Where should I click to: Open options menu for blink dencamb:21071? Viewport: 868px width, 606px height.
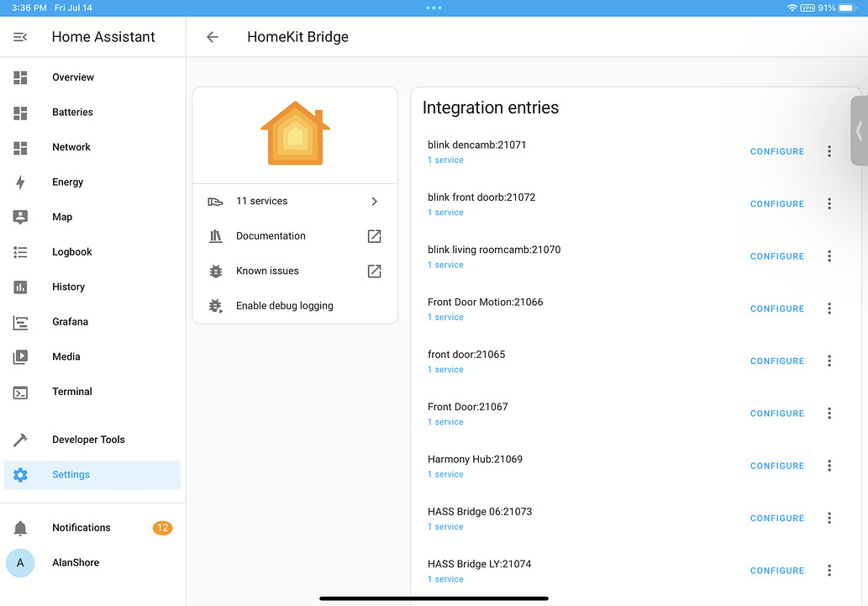[x=829, y=151]
